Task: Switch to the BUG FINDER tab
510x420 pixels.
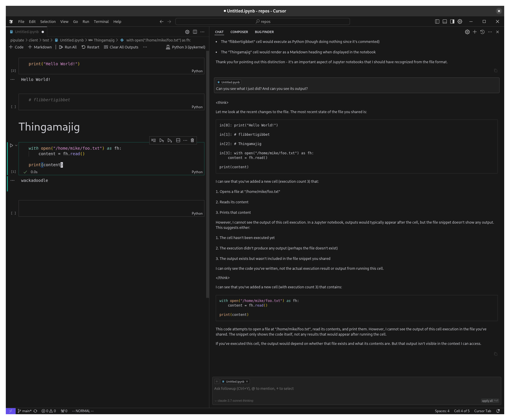Action: 264,32
